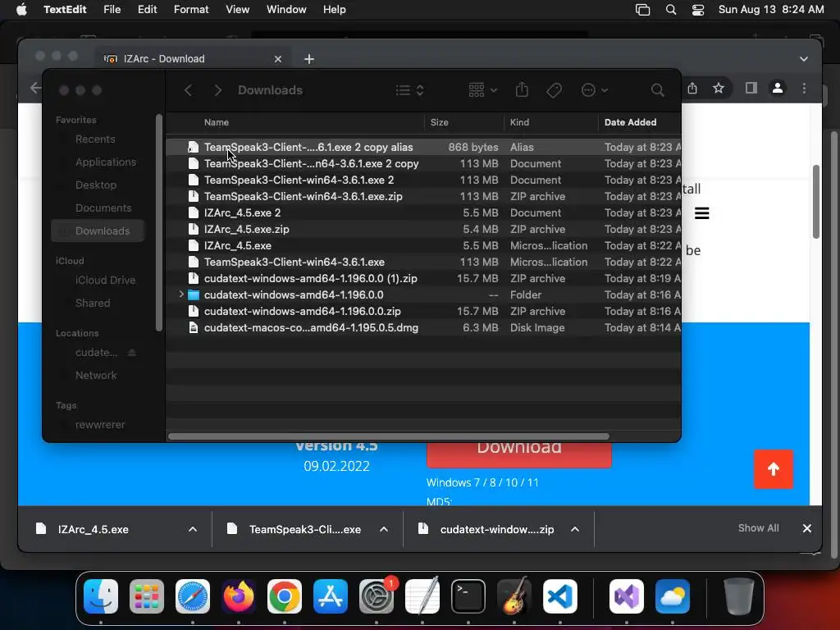Open Chrome profile icon
This screenshot has width=840, height=630.
(778, 88)
